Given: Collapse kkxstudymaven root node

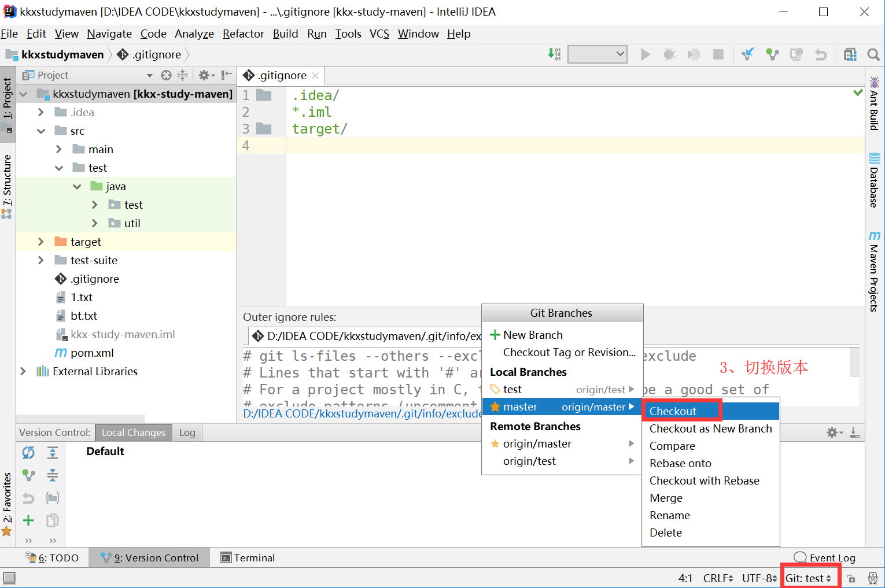Looking at the screenshot, I should (x=24, y=94).
